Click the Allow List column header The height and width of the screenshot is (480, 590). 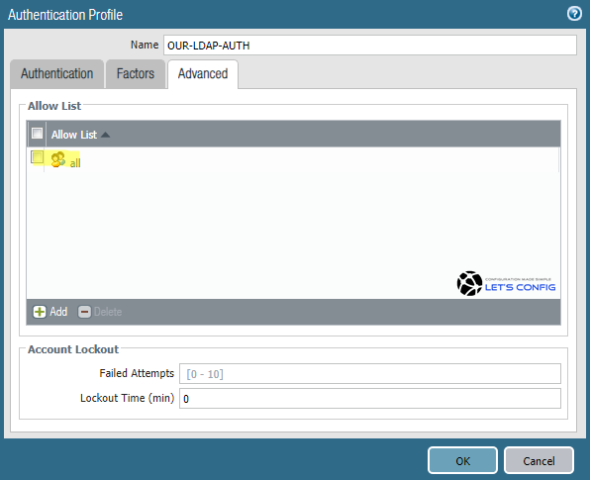pyautogui.click(x=74, y=135)
